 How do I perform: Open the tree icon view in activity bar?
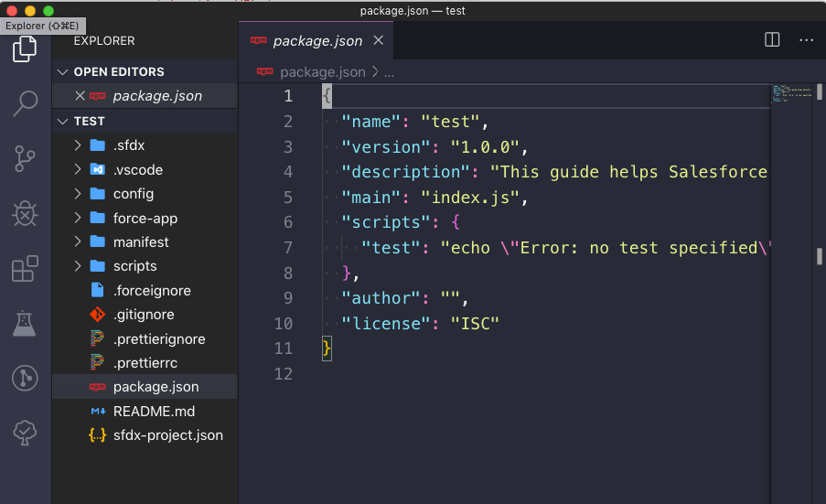(25, 433)
